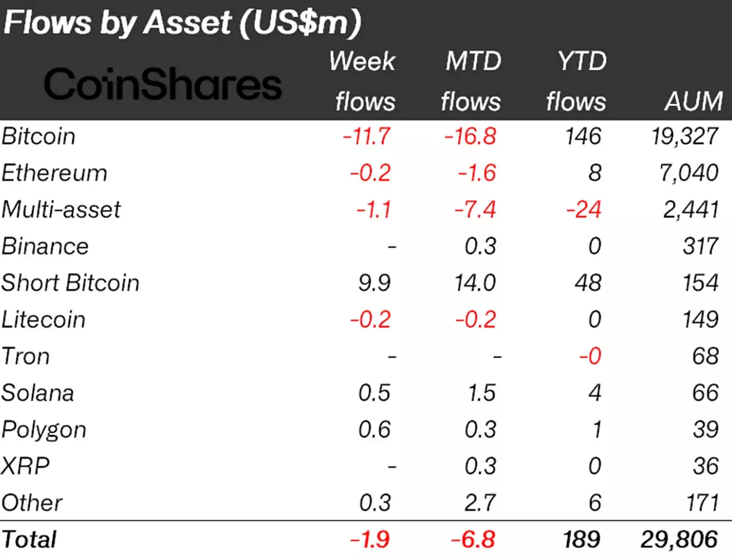The image size is (732, 560).
Task: Click the Tron row label
Action: click(x=26, y=357)
